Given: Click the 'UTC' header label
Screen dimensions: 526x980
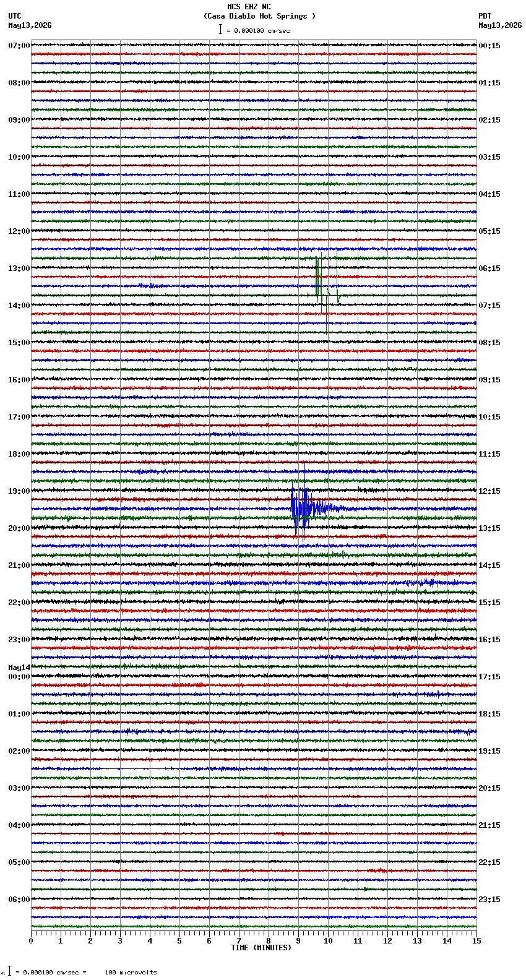Looking at the screenshot, I should coord(15,16).
